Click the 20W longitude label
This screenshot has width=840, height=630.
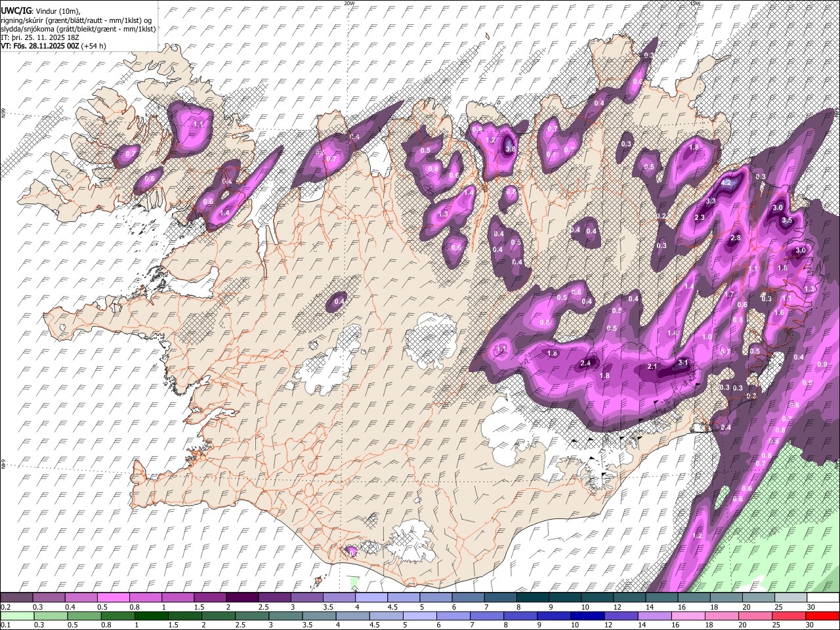350,3
